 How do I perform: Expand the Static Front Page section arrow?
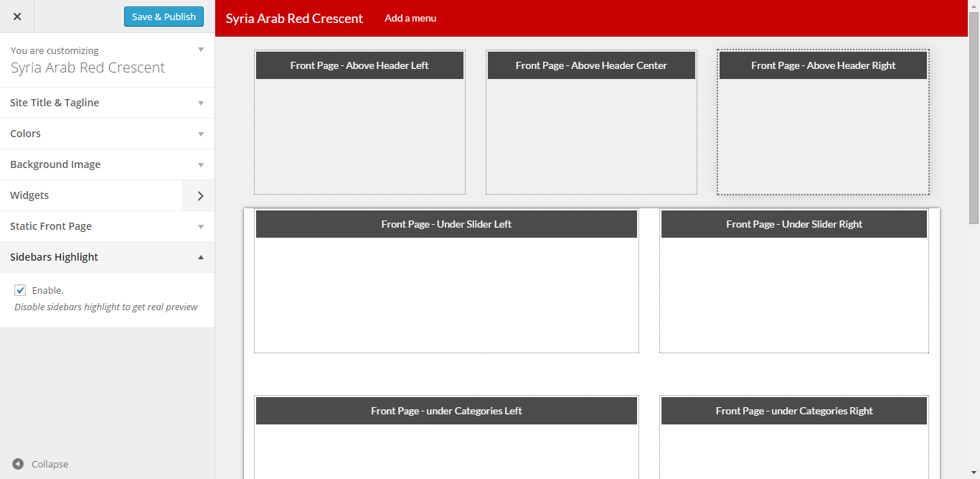[x=201, y=226]
